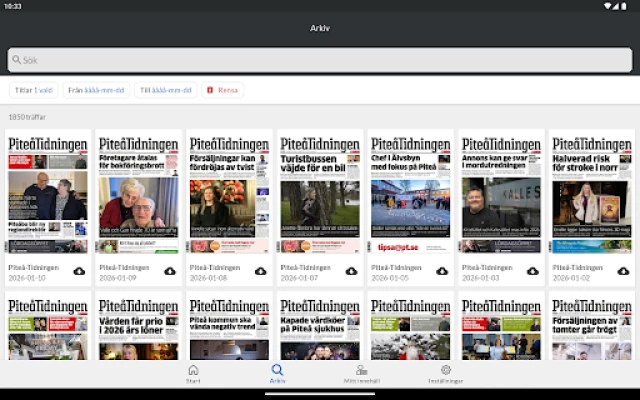Open the Start tab
This screenshot has height=400, width=640.
point(193,373)
